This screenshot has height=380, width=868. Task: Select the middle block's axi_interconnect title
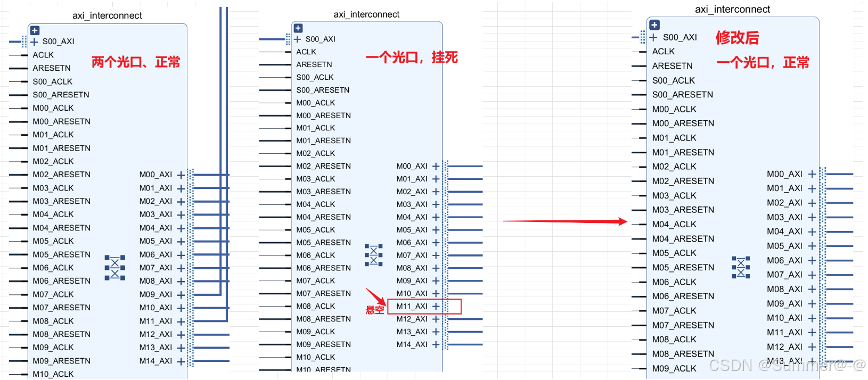(x=366, y=14)
